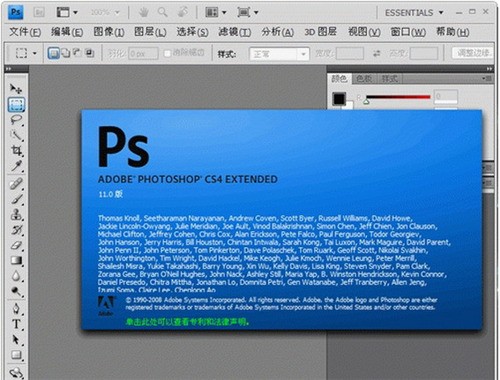Viewport: 500px width, 380px height.
Task: Click the foreground color swatch in color panel
Action: (339, 99)
